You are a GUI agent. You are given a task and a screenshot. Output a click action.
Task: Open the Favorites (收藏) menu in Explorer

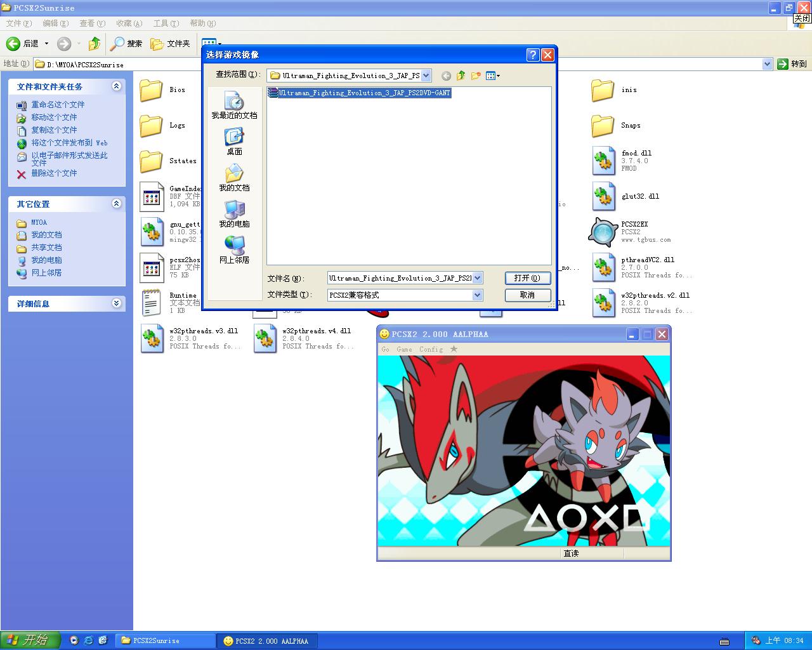(129, 23)
